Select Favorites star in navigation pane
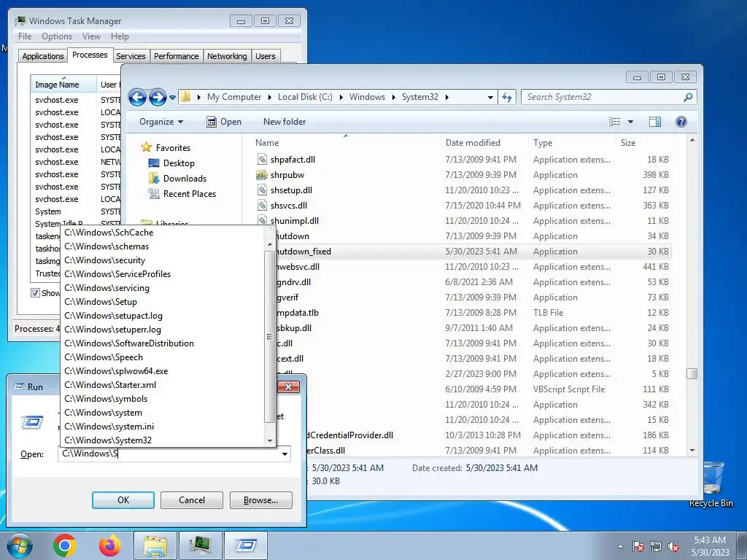The image size is (747, 560). (146, 147)
